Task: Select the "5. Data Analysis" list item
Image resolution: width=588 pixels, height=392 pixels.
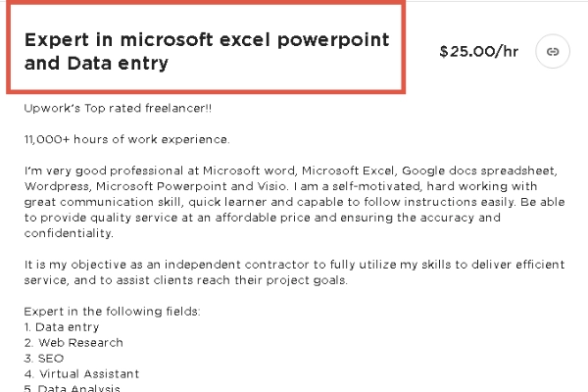Action: pos(72,388)
